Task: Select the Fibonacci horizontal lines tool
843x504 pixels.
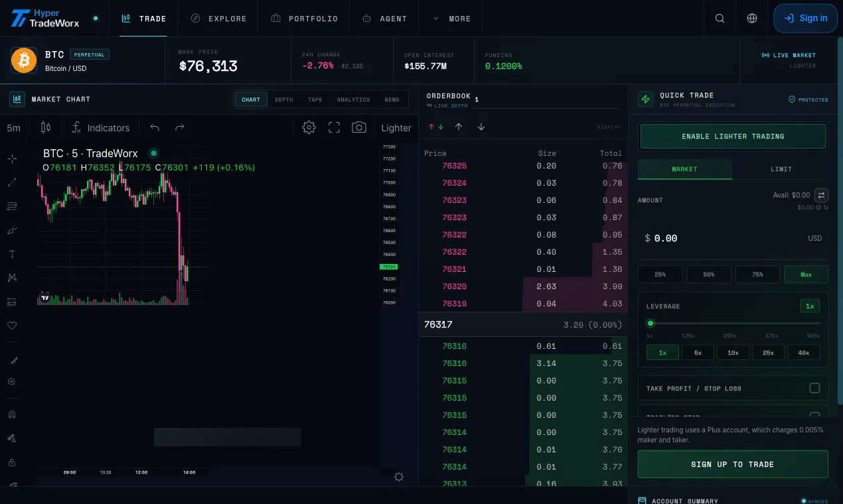Action: (12, 206)
